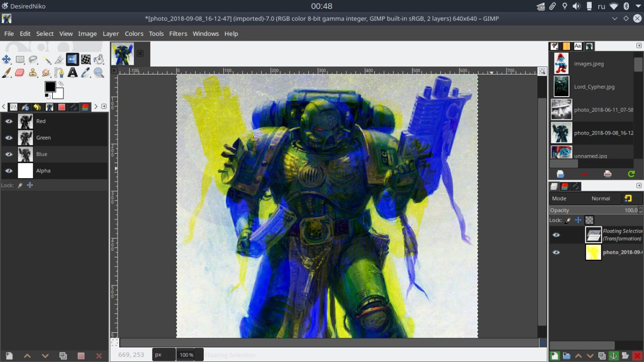Select the Move tool
This screenshot has height=362, width=644.
point(7,59)
